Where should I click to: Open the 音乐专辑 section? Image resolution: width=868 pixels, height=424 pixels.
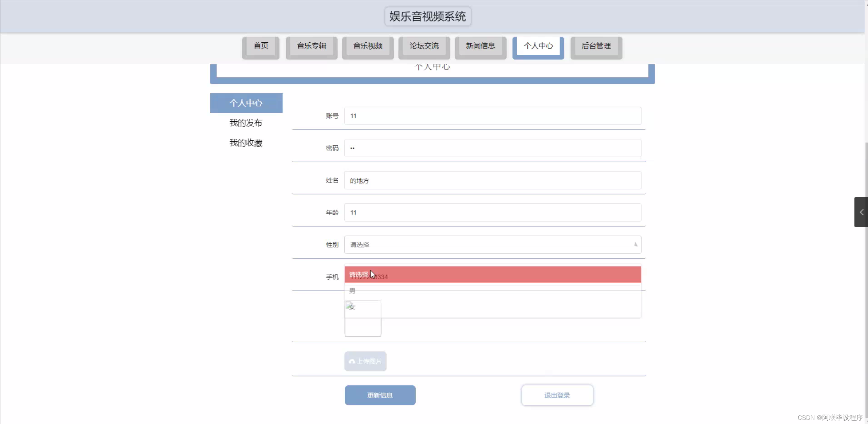click(x=311, y=46)
